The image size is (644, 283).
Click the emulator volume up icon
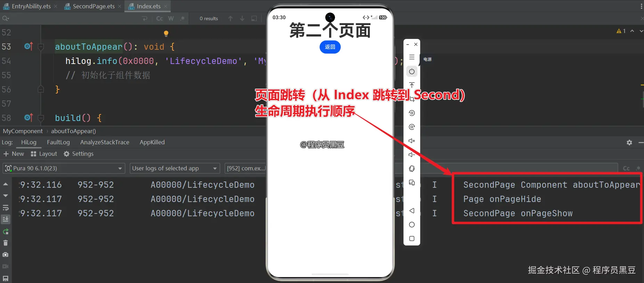pyautogui.click(x=412, y=141)
